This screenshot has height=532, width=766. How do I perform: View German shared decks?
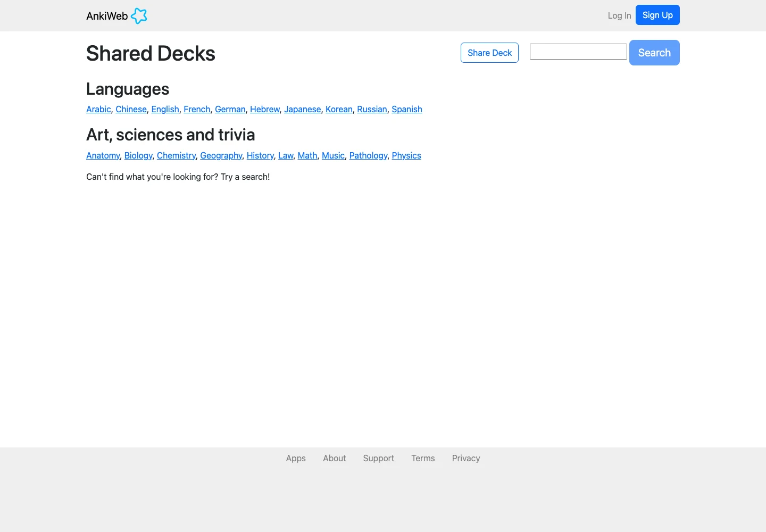(x=230, y=109)
